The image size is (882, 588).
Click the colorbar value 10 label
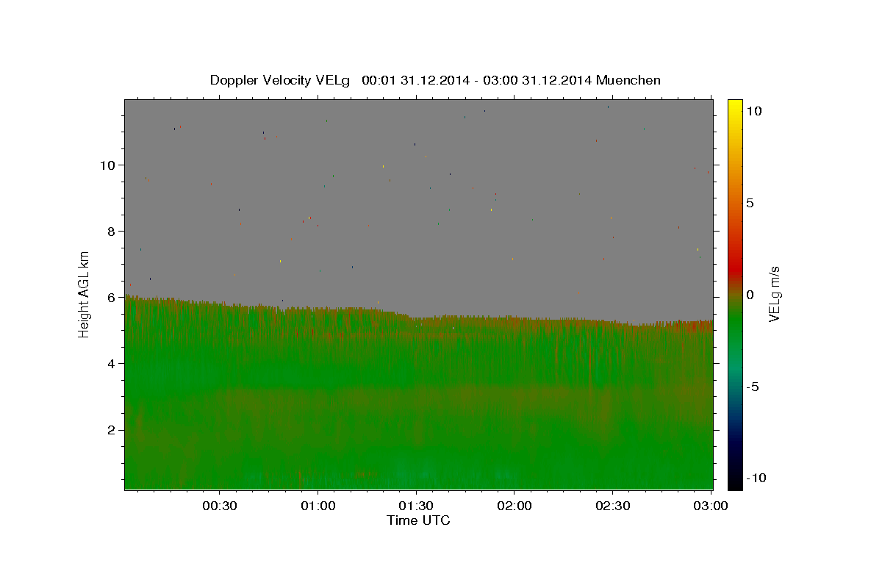pyautogui.click(x=753, y=111)
